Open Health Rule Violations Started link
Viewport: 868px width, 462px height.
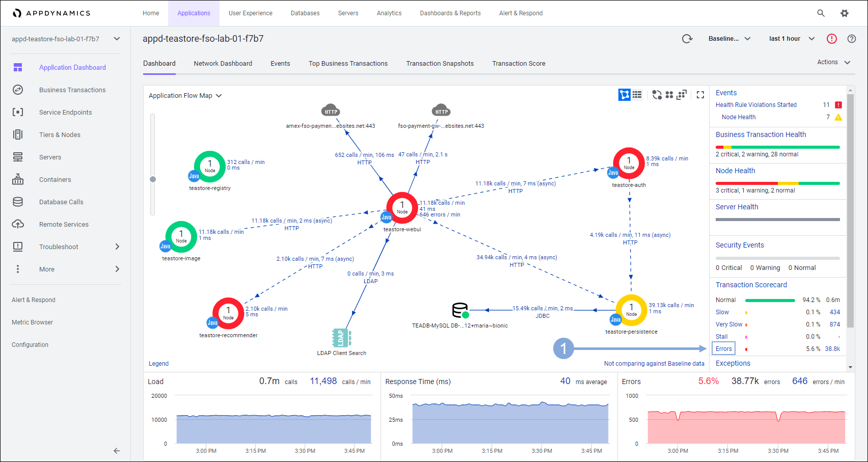[x=756, y=105]
